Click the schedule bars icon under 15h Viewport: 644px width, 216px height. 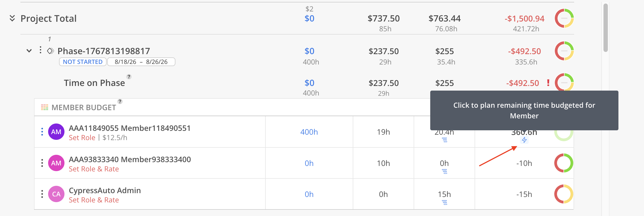coord(444,202)
